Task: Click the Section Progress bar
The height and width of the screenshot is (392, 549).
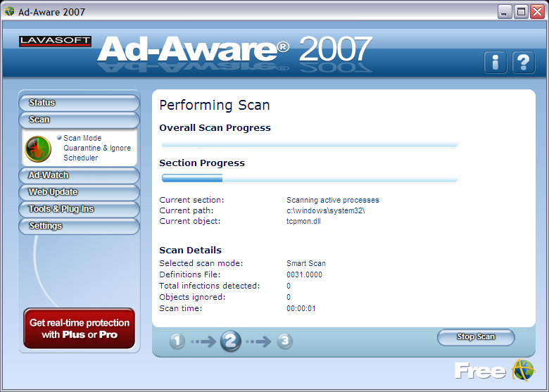Action: [310, 179]
